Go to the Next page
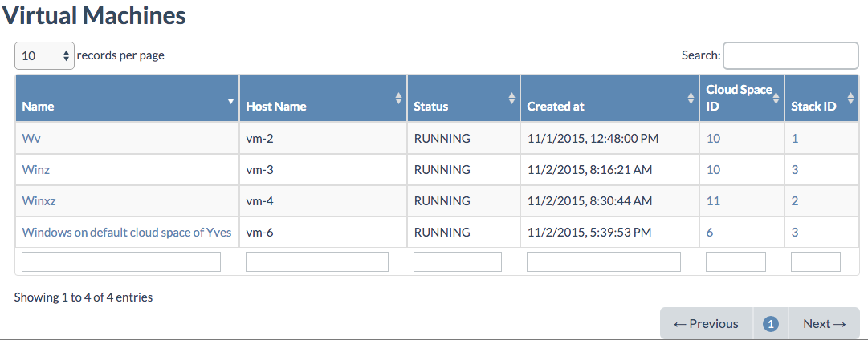 [824, 323]
